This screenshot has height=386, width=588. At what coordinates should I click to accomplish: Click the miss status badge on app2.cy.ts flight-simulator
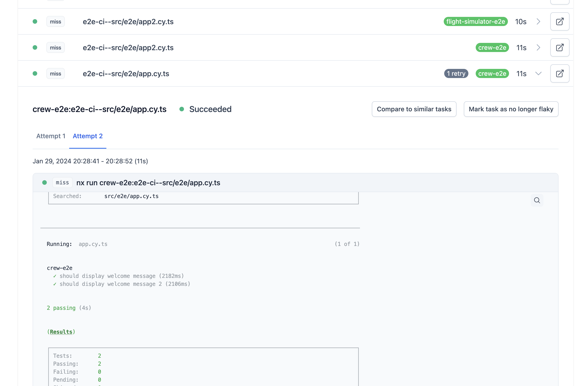pyautogui.click(x=55, y=21)
